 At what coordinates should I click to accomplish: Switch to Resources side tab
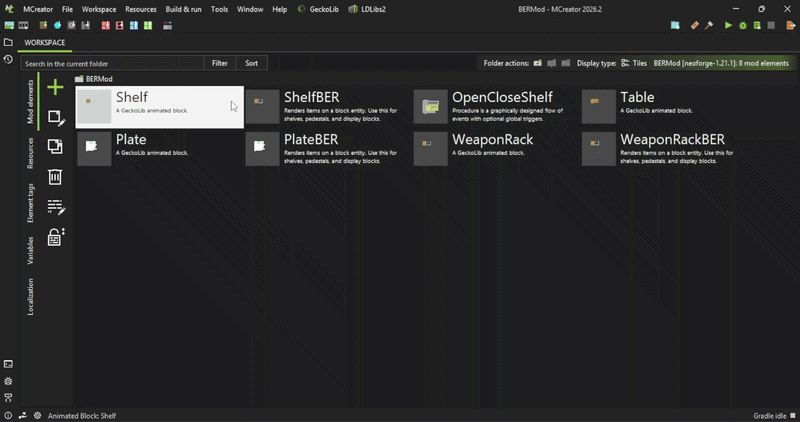click(31, 153)
